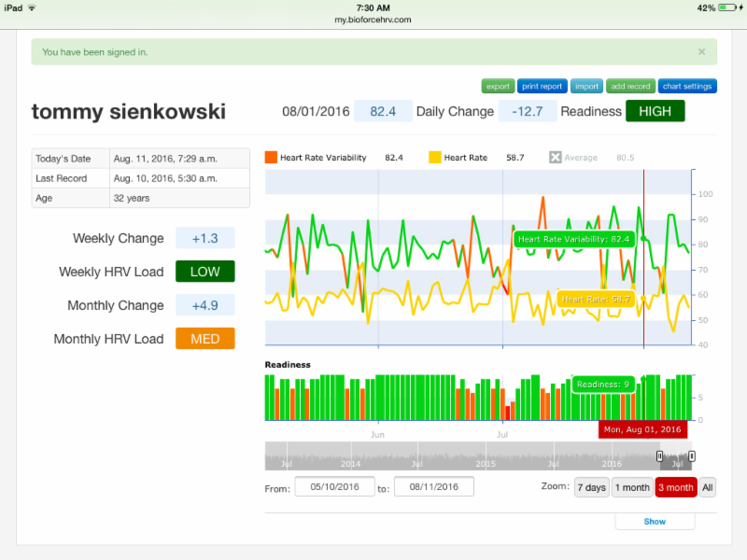Open chart settings
This screenshot has height=560, width=747.
point(687,87)
